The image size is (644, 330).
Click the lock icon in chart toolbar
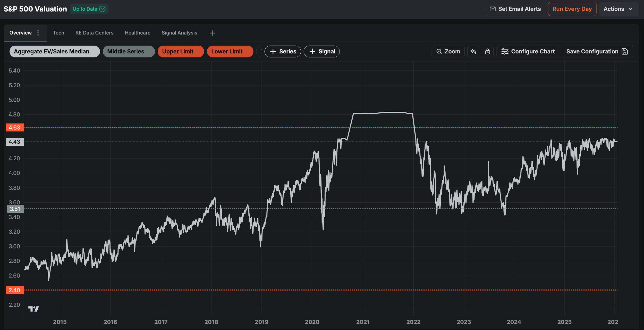point(487,52)
